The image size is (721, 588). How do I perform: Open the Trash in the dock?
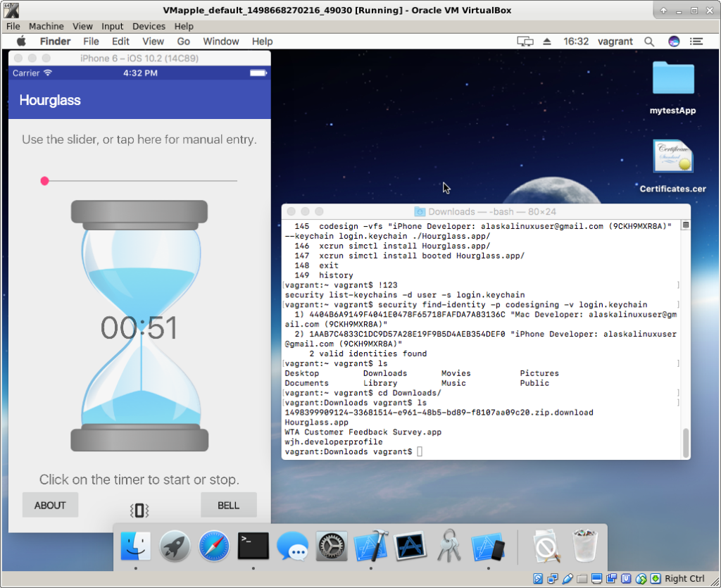(584, 546)
